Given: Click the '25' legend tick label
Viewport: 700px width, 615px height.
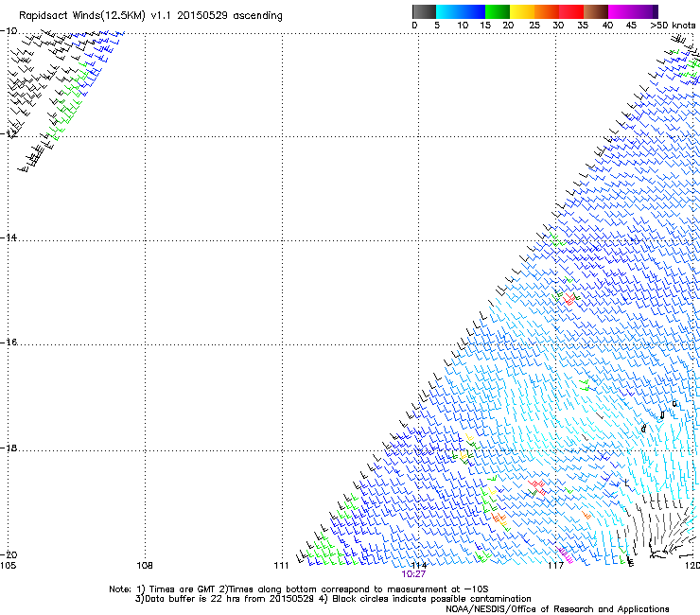Looking at the screenshot, I should (534, 25).
